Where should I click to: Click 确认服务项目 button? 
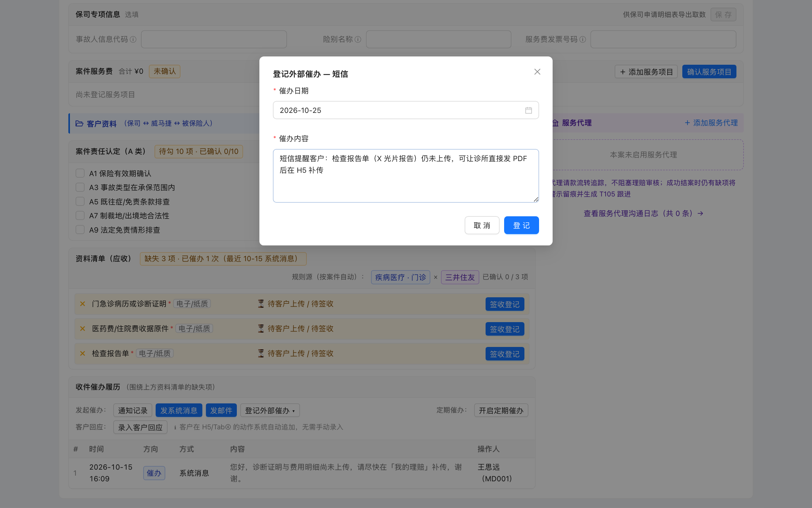(709, 71)
